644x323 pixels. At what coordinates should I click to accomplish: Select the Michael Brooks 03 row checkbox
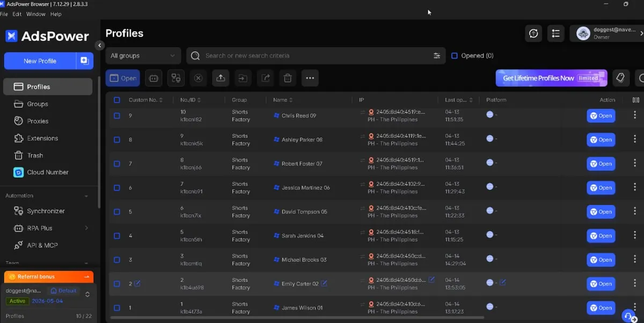(x=117, y=260)
